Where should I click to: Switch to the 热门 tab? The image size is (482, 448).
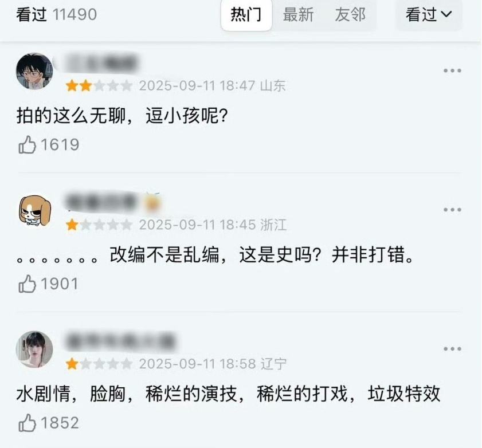(246, 15)
